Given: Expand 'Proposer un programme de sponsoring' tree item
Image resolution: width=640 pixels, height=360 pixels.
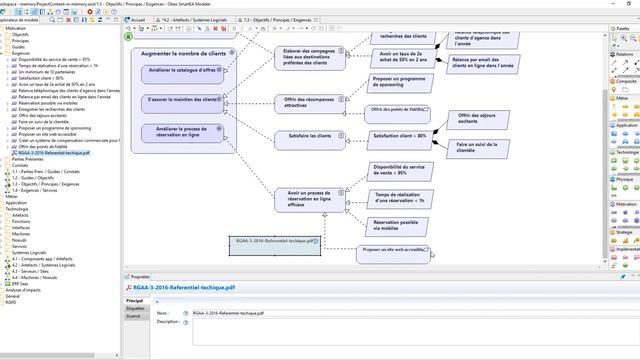Looking at the screenshot, I should tap(8, 128).
